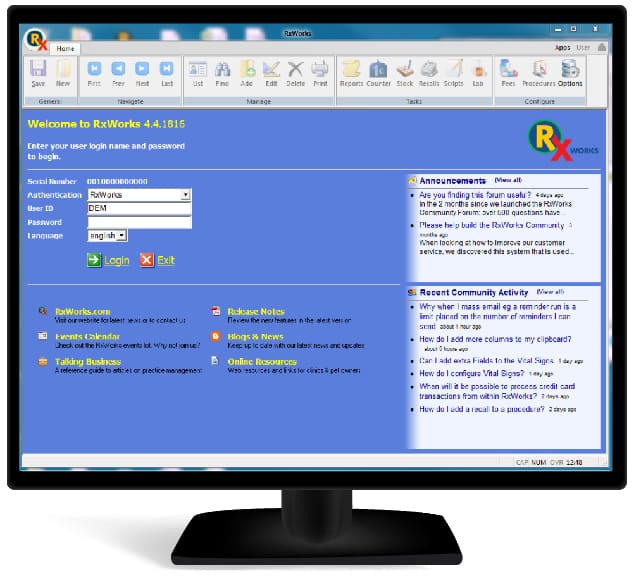The image size is (632, 581).
Task: Open the Apps menu
Action: pyautogui.click(x=562, y=48)
